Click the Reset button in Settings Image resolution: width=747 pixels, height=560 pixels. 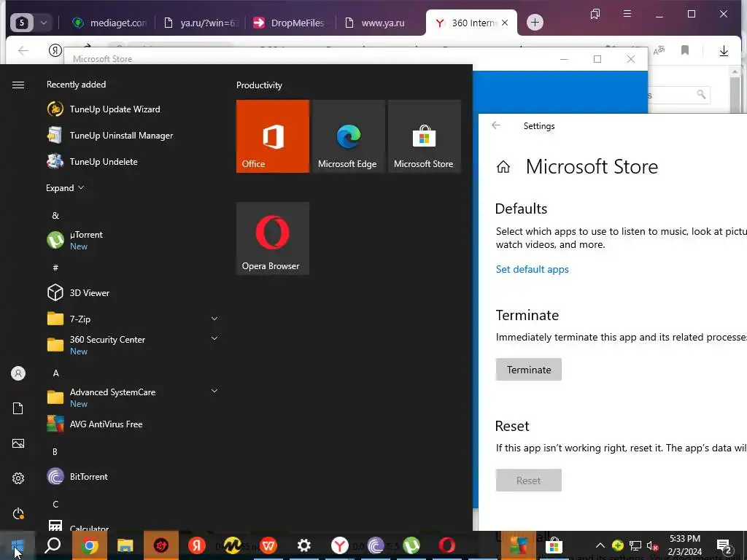coord(529,481)
